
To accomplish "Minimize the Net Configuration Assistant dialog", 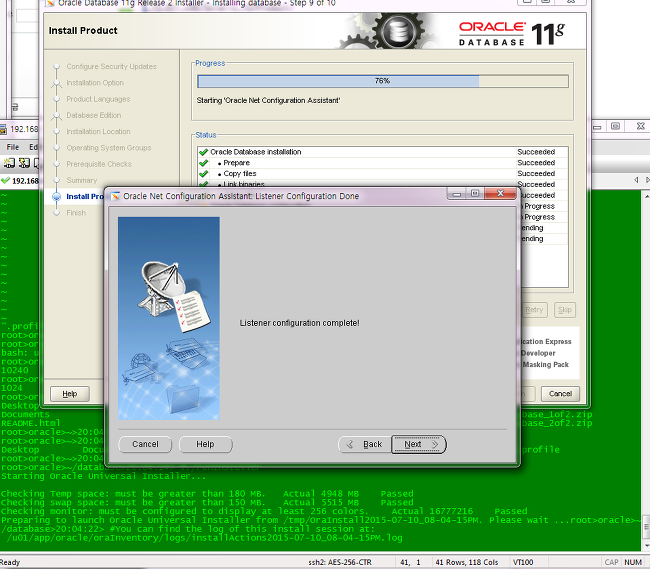I will (x=457, y=194).
